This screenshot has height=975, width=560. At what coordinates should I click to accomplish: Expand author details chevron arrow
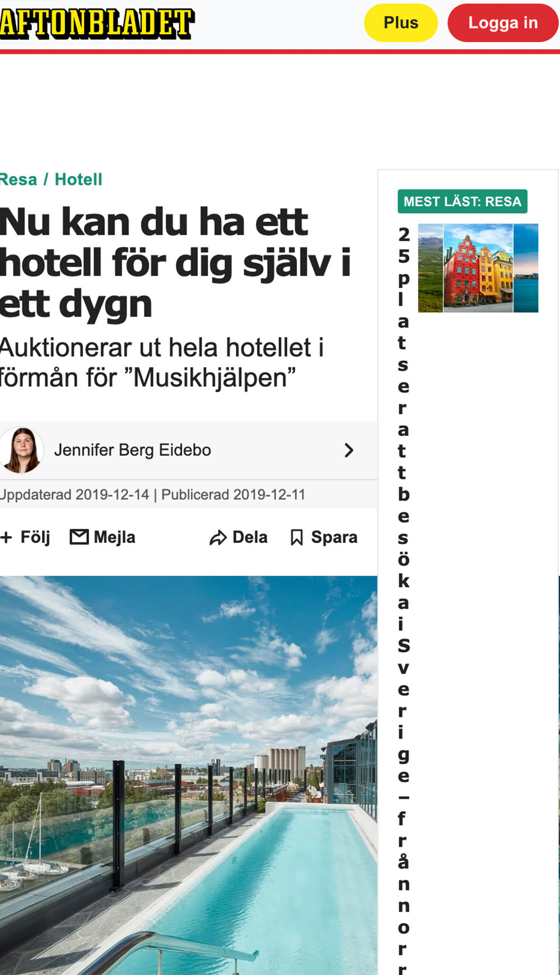(x=349, y=451)
